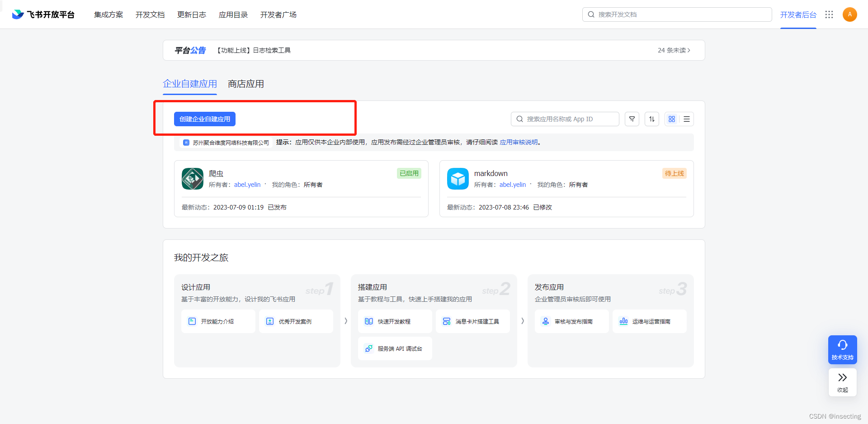The height and width of the screenshot is (424, 868).
Task: Click arrow between step 1 and step 2
Action: tap(346, 321)
